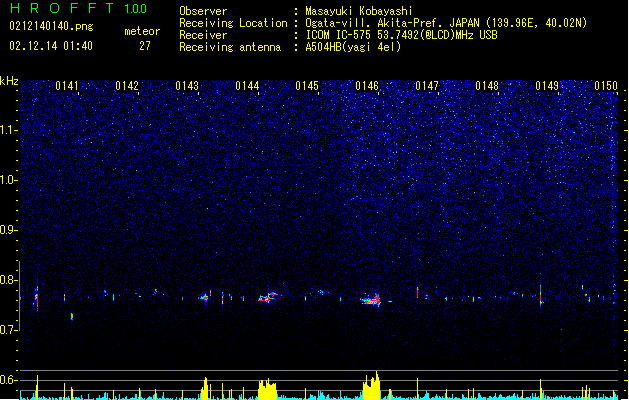
Task: Click the name Masayuki Kobayashi
Action: (359, 11)
